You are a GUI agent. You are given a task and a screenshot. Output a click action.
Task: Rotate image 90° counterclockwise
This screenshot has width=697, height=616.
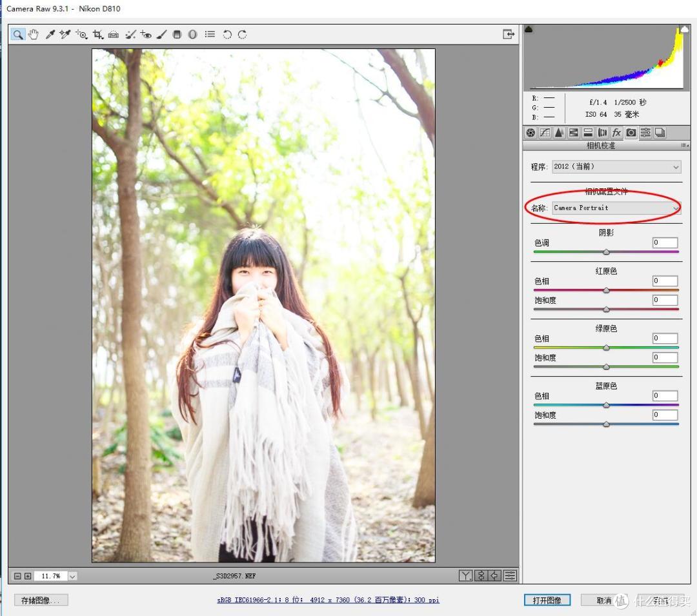pyautogui.click(x=227, y=35)
